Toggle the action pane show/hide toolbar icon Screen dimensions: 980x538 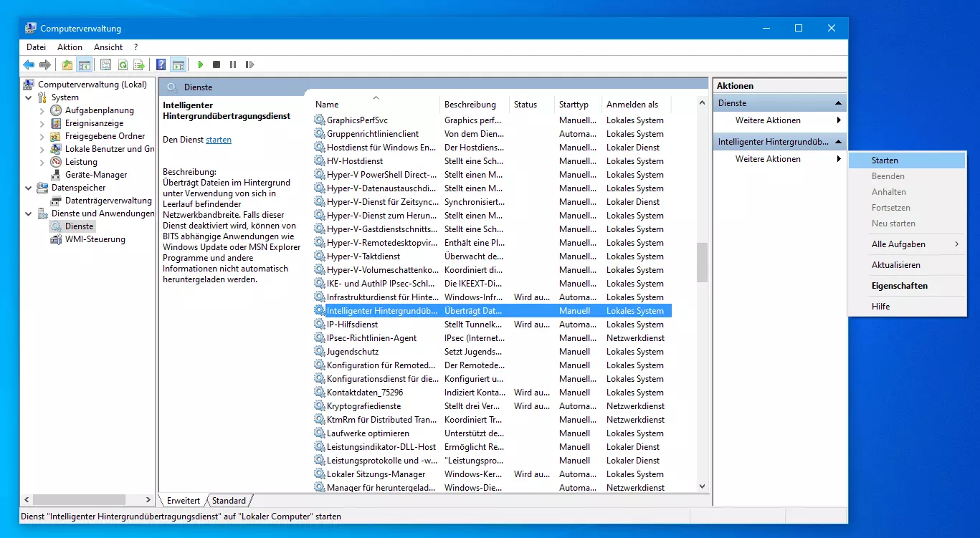178,64
